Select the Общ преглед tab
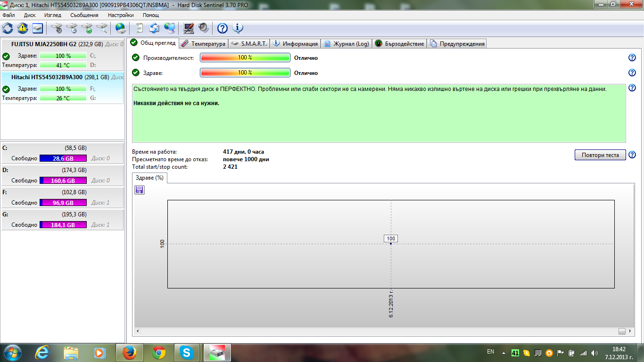This screenshot has width=644, height=362. tap(153, 43)
